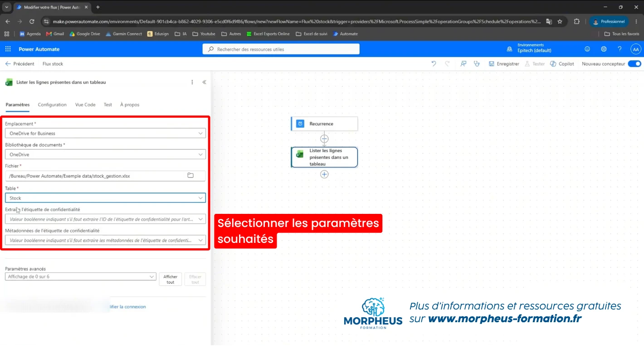Toggle the Nouveau concepteur switch
Screen dimensions: 644x348
[634, 64]
